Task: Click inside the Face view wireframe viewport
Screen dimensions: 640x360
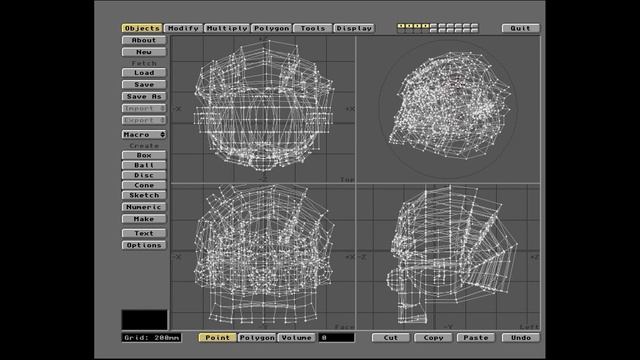Action: pyautogui.click(x=263, y=257)
